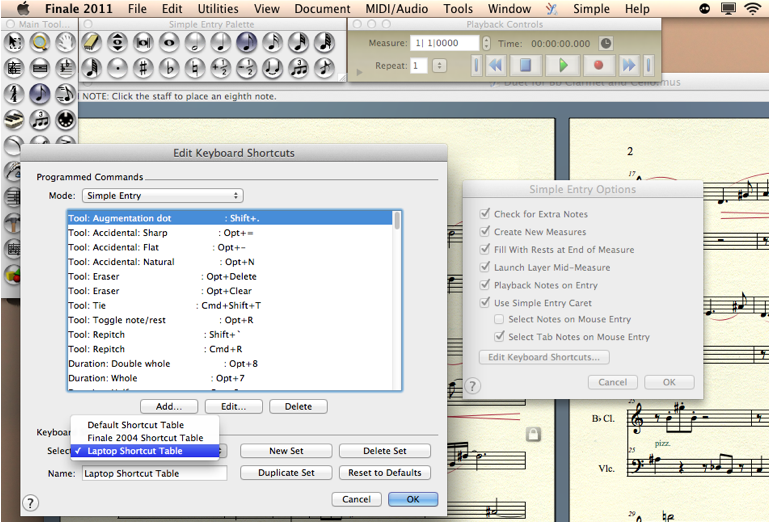Toggle Create New Measures checkbox
The height and width of the screenshot is (522, 771).
(x=485, y=232)
